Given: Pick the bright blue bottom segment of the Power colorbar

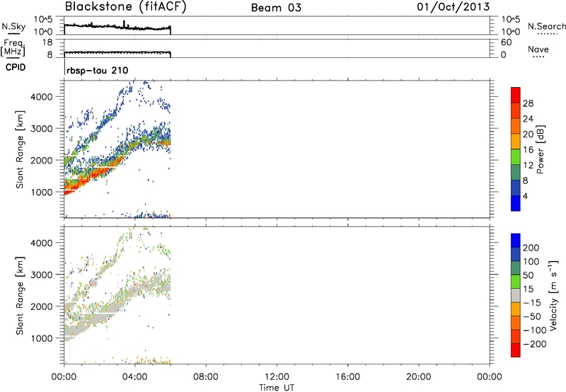Looking at the screenshot, I should pyautogui.click(x=516, y=203).
